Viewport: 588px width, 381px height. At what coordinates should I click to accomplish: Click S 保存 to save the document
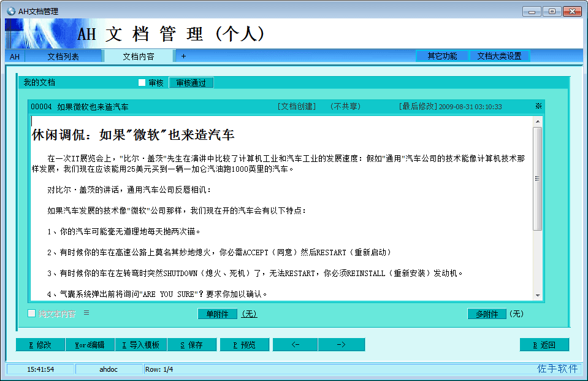point(192,345)
